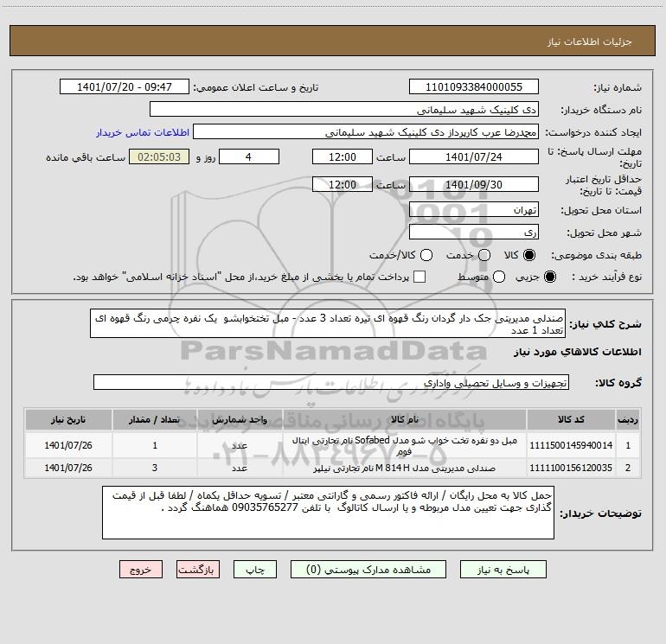This screenshot has height=644, width=666.
Task: Click the گروه کالا field تجهیزات و وسایل
Action: (x=331, y=382)
